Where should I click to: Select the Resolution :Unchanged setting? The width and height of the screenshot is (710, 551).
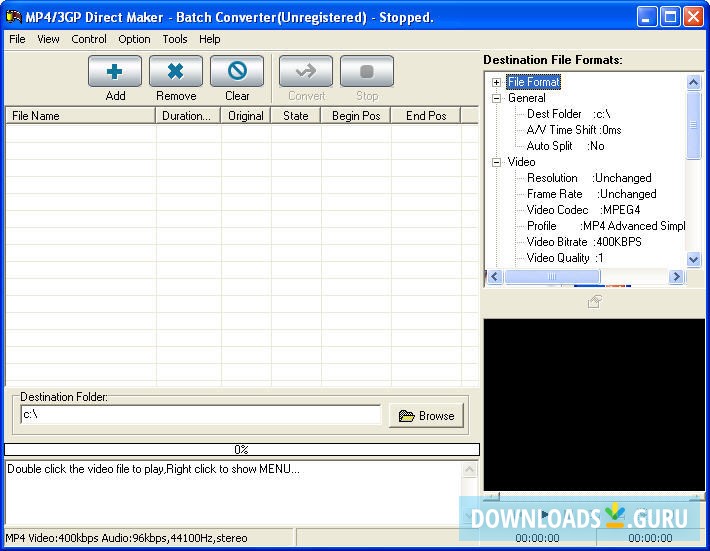point(589,178)
